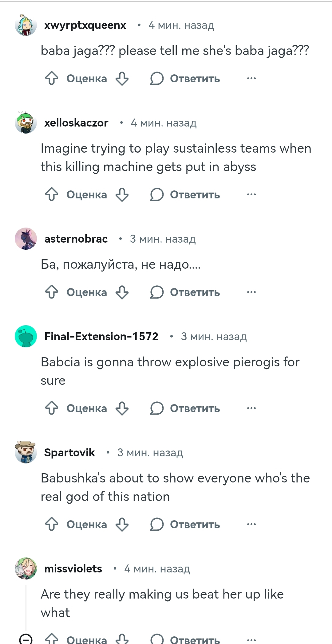This screenshot has height=644, width=332.
Task: Reply to asternobrac's comment
Action: [185, 292]
